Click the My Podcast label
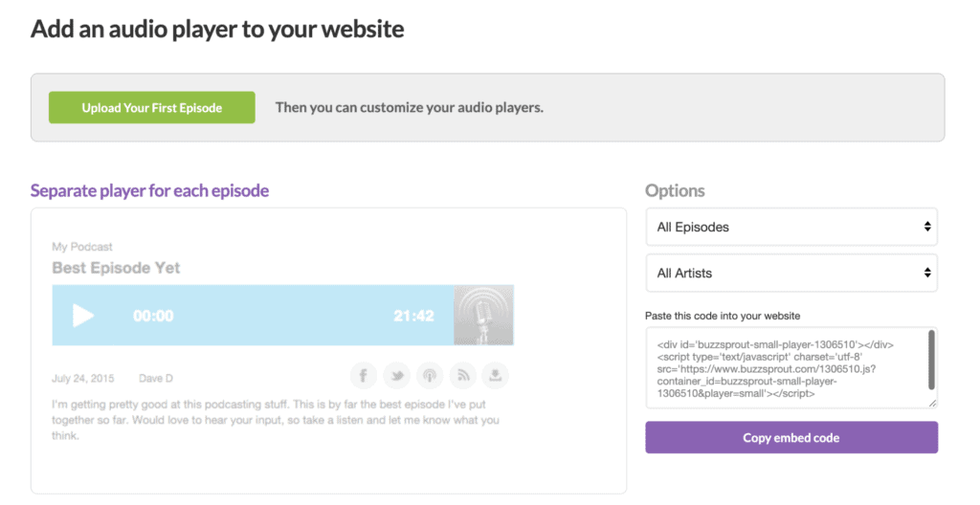Screen dimensions: 980x505 tap(82, 247)
